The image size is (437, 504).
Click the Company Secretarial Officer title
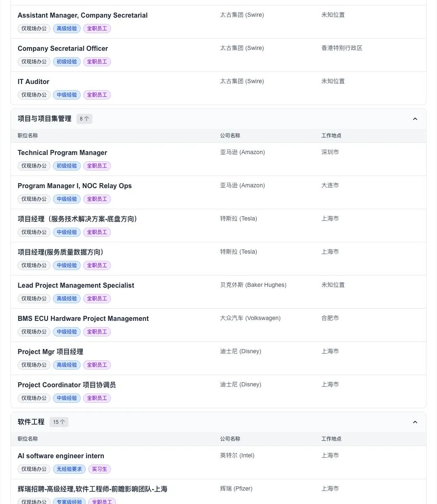(63, 49)
